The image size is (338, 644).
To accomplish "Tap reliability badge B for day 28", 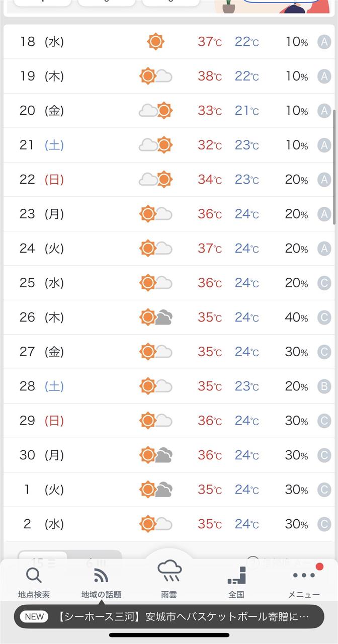I will tap(324, 386).
